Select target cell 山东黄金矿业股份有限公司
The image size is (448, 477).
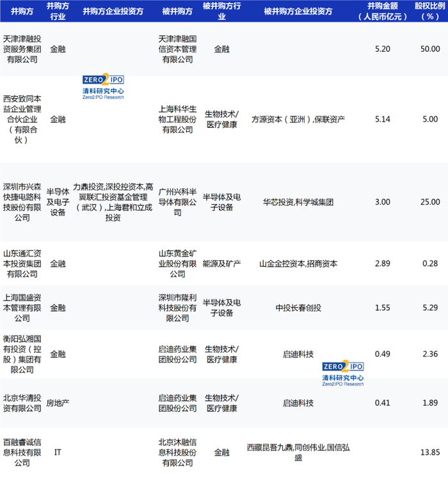click(177, 263)
